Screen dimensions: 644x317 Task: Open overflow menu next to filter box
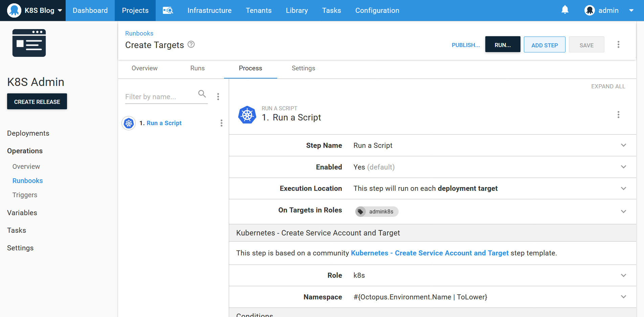click(x=218, y=97)
